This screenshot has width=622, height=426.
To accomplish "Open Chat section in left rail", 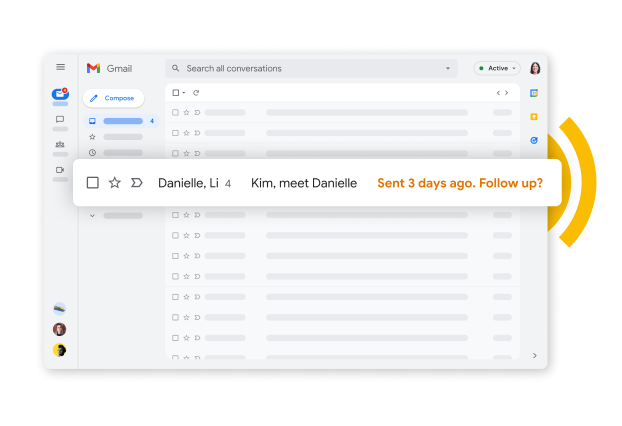I will point(60,119).
